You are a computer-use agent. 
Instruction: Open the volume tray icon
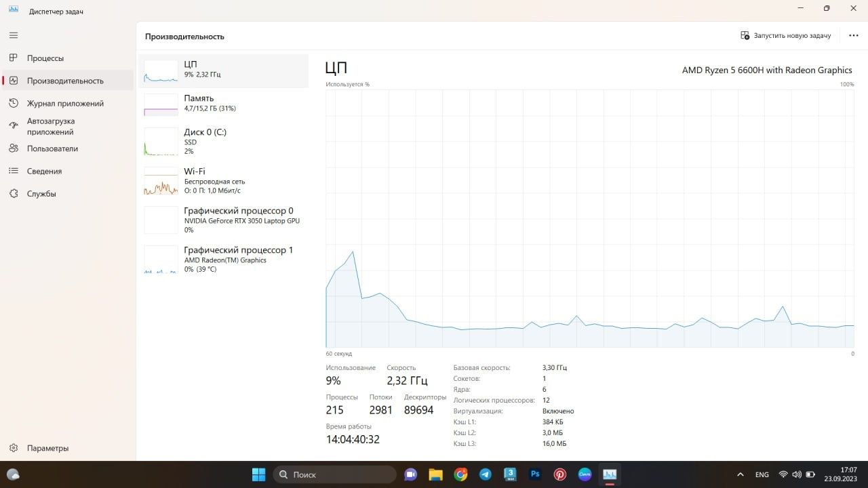(797, 474)
